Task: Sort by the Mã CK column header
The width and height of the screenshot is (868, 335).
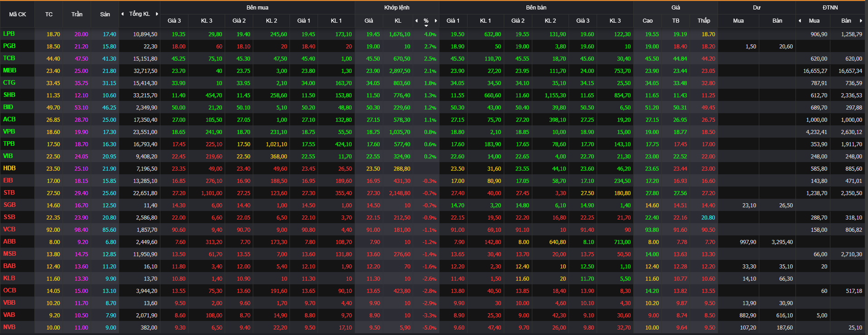Action: pyautogui.click(x=17, y=14)
